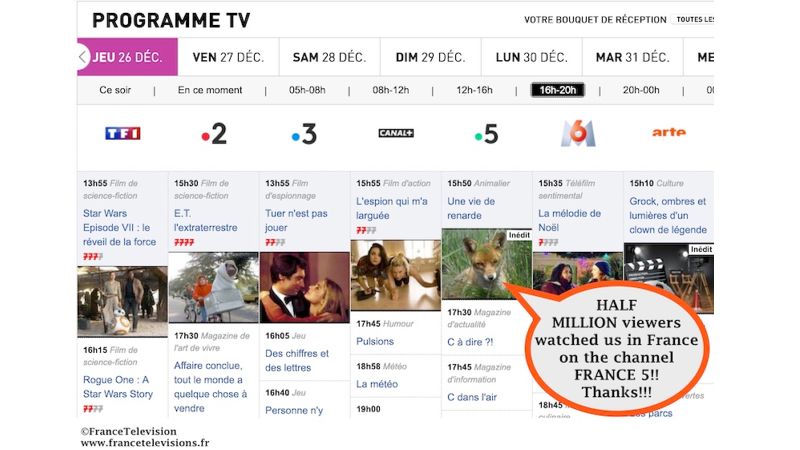Click the fox thumbnail for Une vie de renarde
This screenshot has width=800, height=450.
coord(486,264)
